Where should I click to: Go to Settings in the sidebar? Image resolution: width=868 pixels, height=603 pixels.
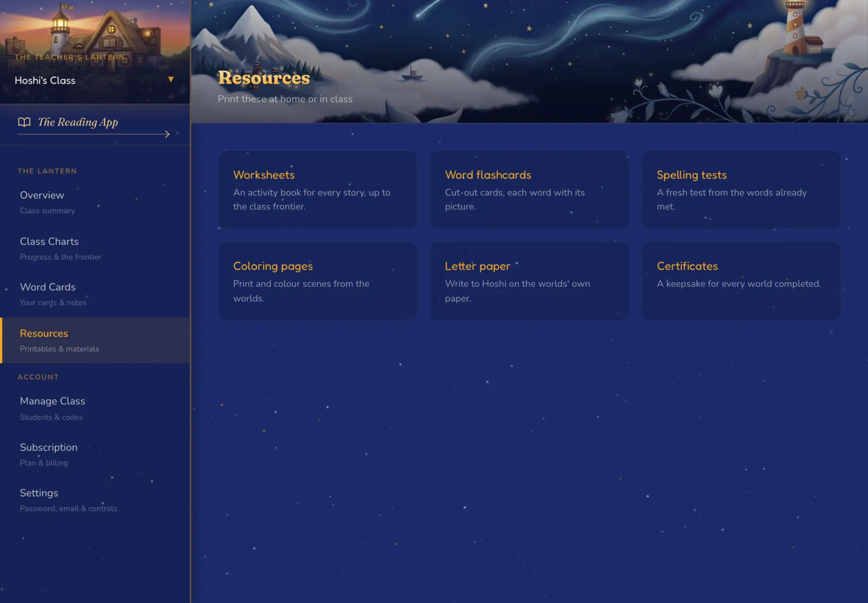coord(95,500)
